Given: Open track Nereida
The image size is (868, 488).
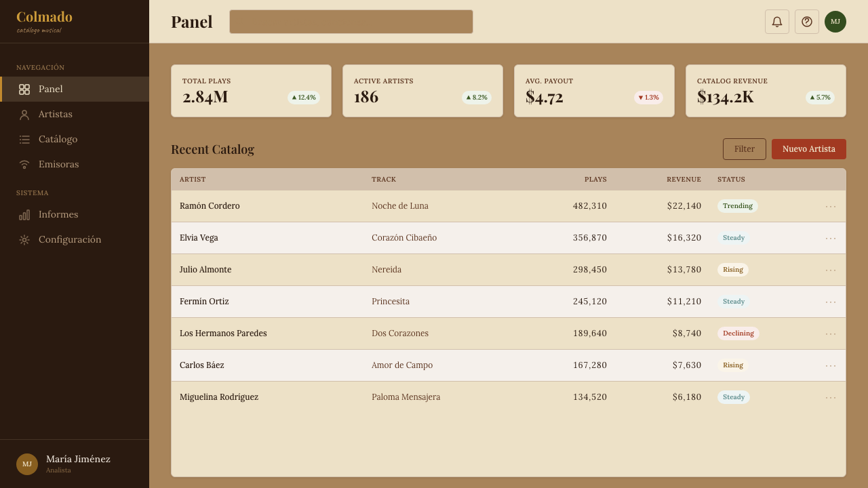Looking at the screenshot, I should click(387, 270).
